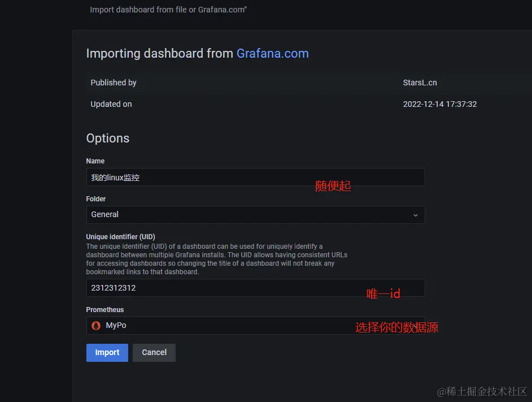This screenshot has height=402, width=532.
Task: Click the 'Import dashboard from file or Grafana.com' subtitle
Action: tap(168, 10)
